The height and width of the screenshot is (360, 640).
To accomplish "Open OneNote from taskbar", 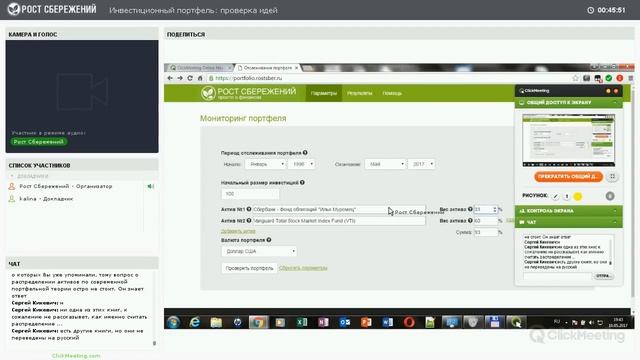I will pos(323,322).
